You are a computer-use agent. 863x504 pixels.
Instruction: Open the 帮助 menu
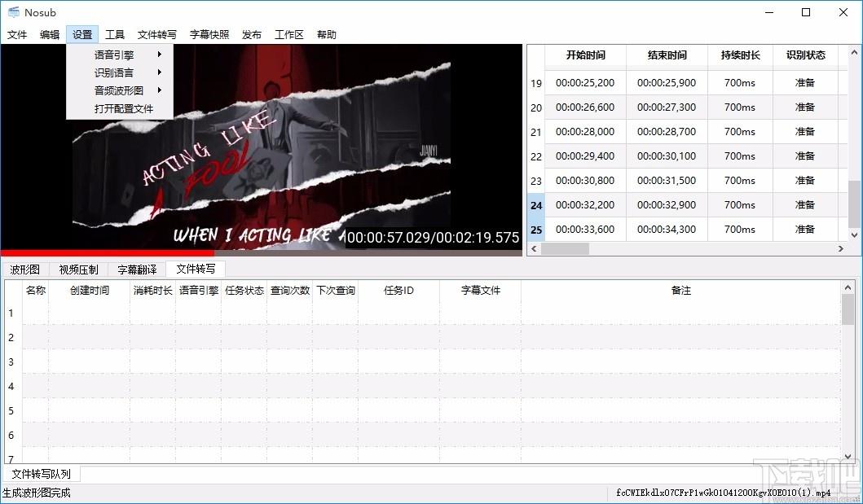click(x=327, y=35)
